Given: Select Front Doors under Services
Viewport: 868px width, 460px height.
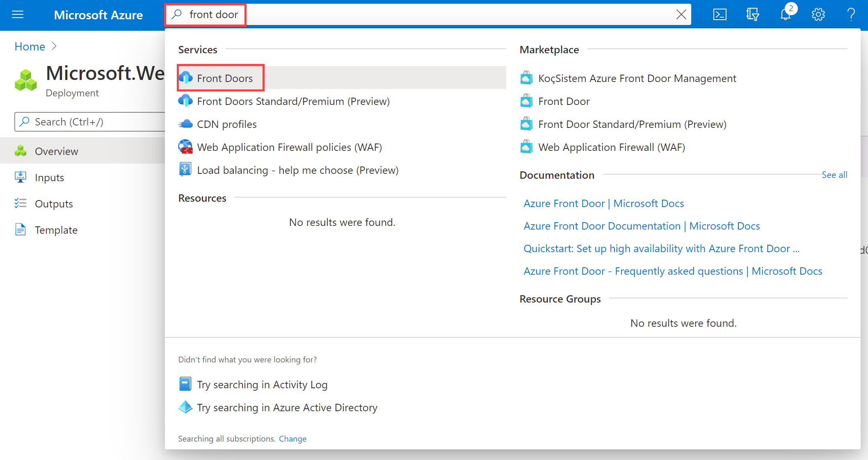Looking at the screenshot, I should 225,78.
